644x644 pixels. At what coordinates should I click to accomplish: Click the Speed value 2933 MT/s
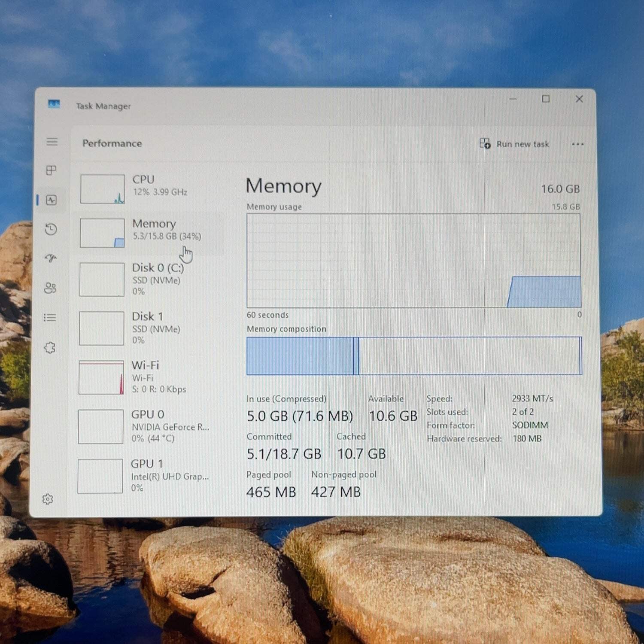point(532,398)
